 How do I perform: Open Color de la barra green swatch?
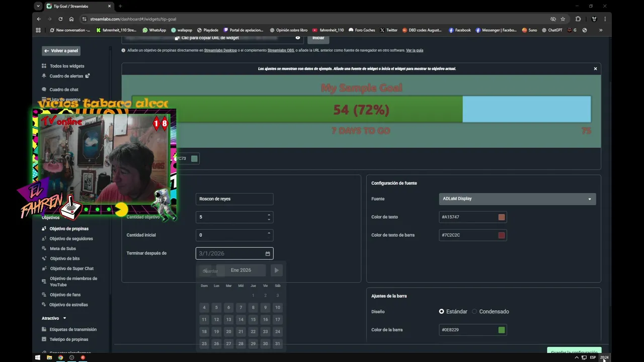pos(502,330)
